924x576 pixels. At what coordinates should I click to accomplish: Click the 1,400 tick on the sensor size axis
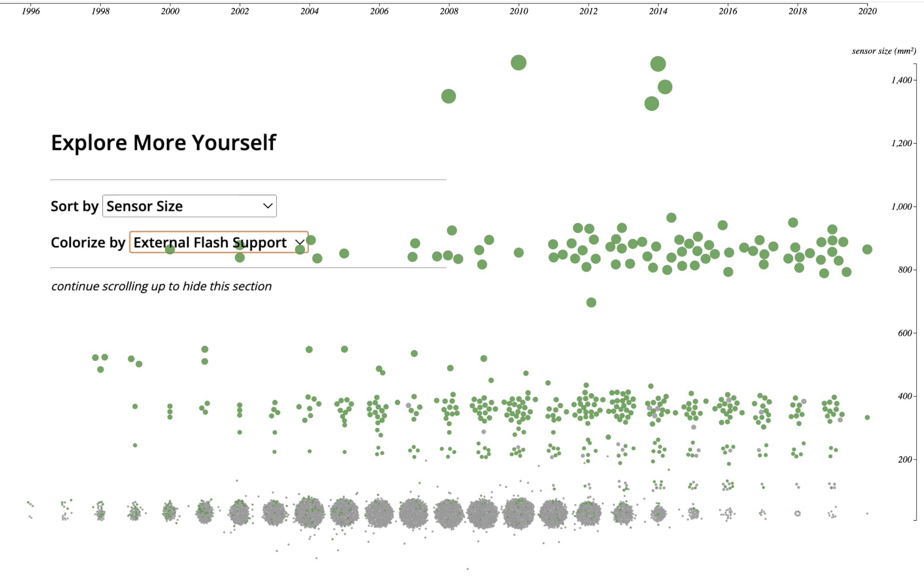pyautogui.click(x=902, y=80)
